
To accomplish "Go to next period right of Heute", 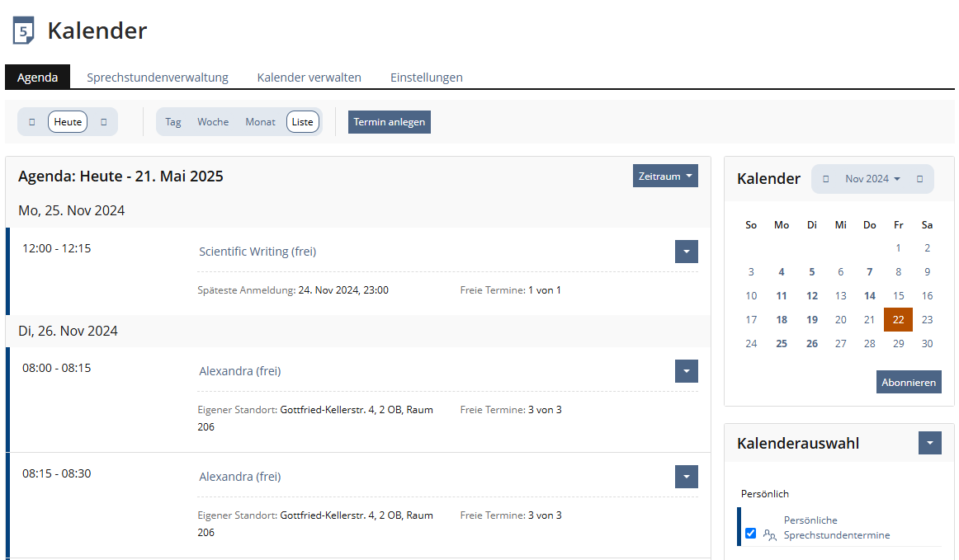I will tap(104, 122).
